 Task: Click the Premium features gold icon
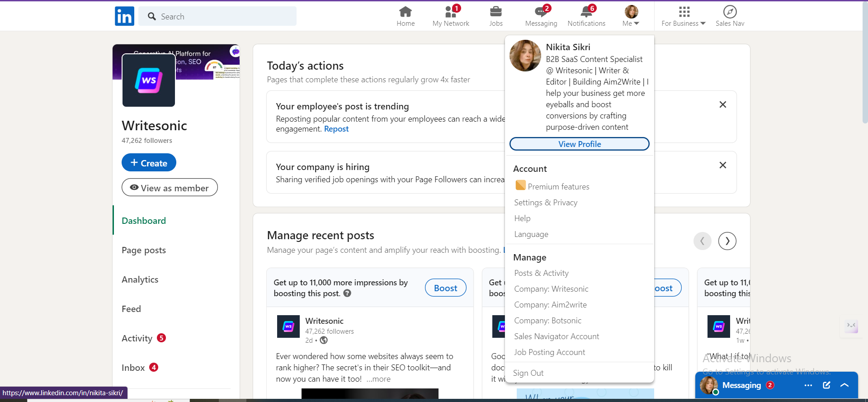(520, 185)
